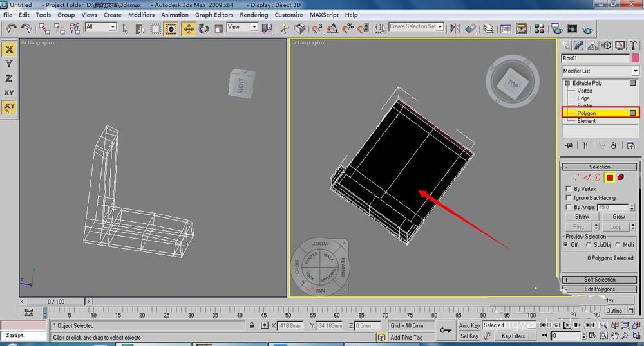Toggle the Spinner Snap icon
This screenshot has height=346, width=644.
[x=363, y=28]
